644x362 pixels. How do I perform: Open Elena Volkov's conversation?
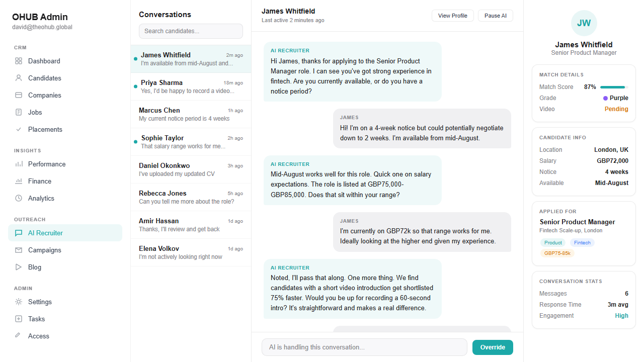(191, 252)
